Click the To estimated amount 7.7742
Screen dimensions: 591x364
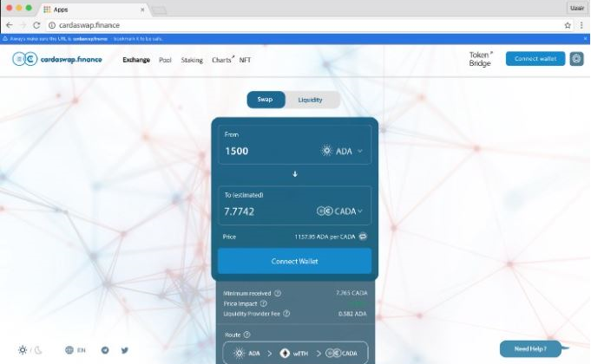point(240,211)
